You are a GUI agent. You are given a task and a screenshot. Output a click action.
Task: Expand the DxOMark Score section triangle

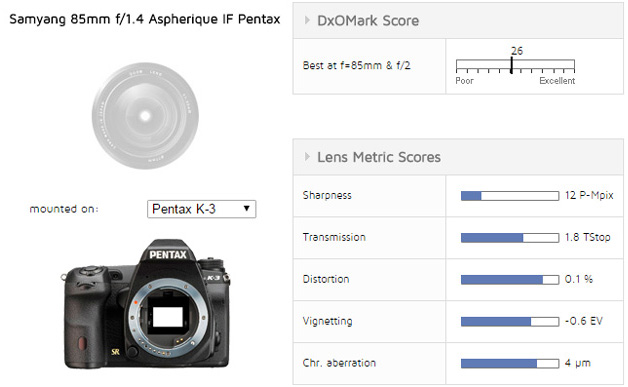point(307,20)
